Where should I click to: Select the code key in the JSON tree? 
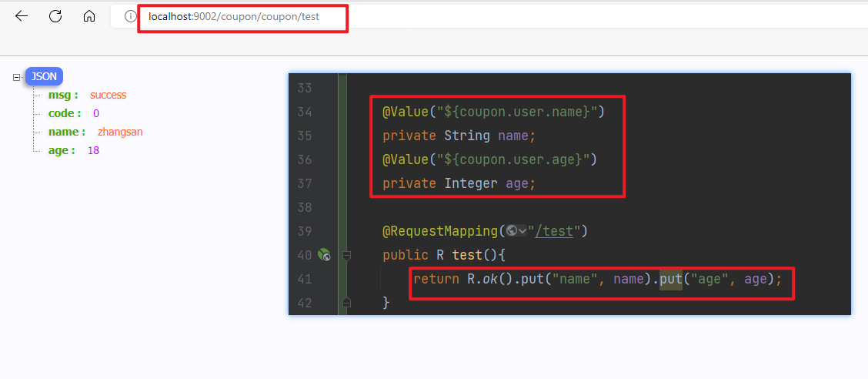tap(65, 113)
